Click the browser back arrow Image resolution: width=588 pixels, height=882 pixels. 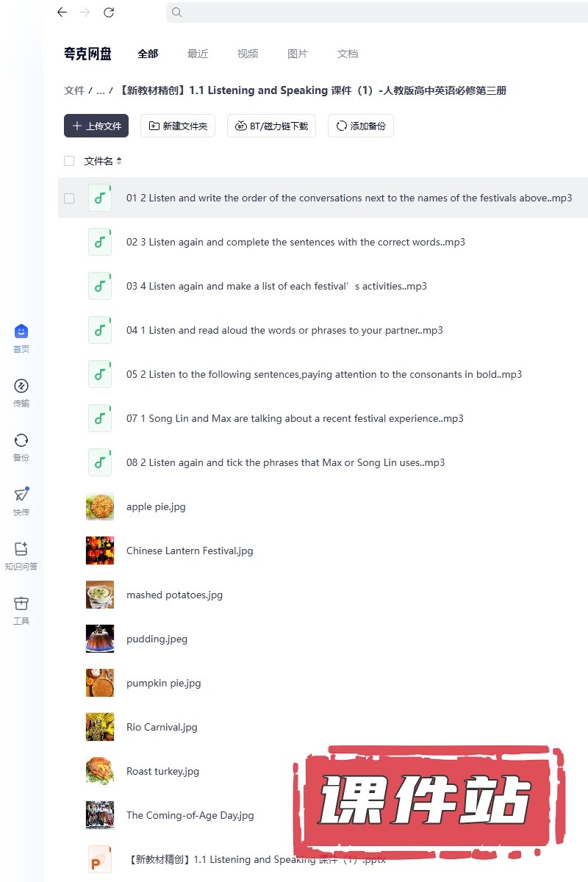62,12
